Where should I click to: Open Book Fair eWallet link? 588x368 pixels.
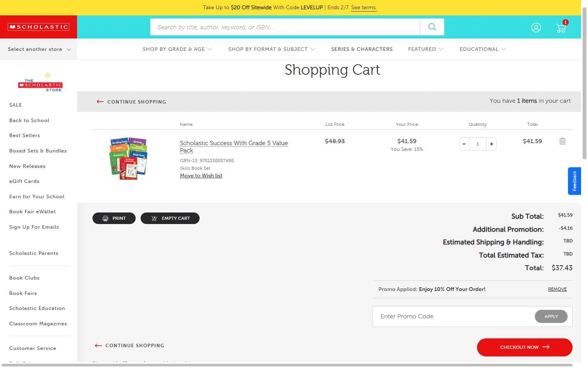coord(33,212)
